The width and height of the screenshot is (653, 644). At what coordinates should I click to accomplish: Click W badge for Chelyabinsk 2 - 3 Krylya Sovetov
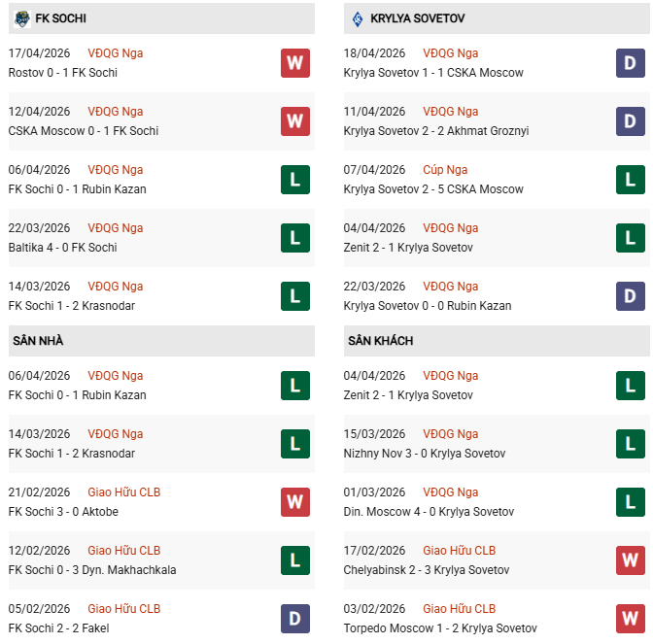pyautogui.click(x=631, y=560)
